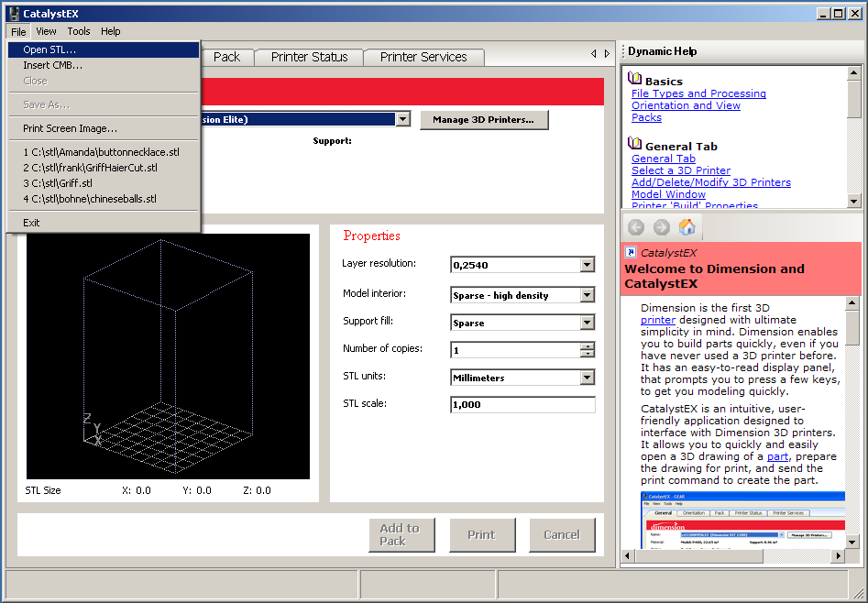This screenshot has height=603, width=868.
Task: Click the forward navigation arrow in help pane
Action: tap(661, 227)
